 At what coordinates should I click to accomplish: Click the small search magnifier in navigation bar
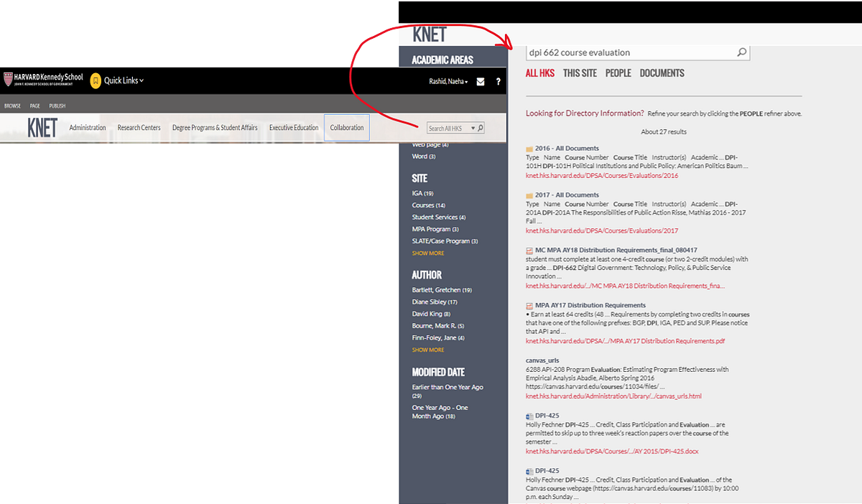point(481,129)
